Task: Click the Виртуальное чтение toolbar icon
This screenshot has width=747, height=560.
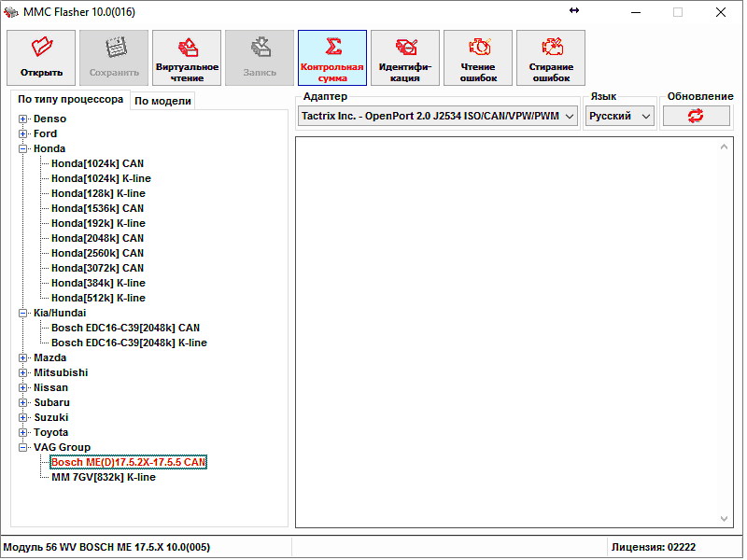Action: pos(187,49)
